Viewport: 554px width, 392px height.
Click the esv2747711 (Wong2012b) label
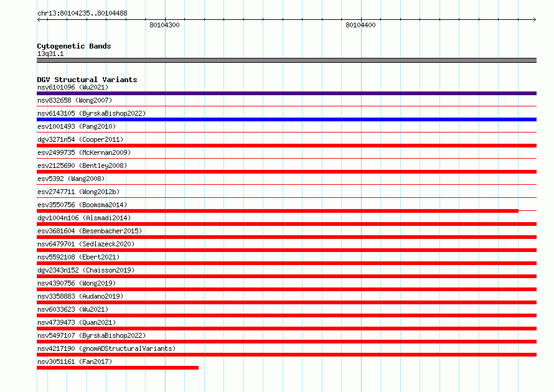coord(78,192)
